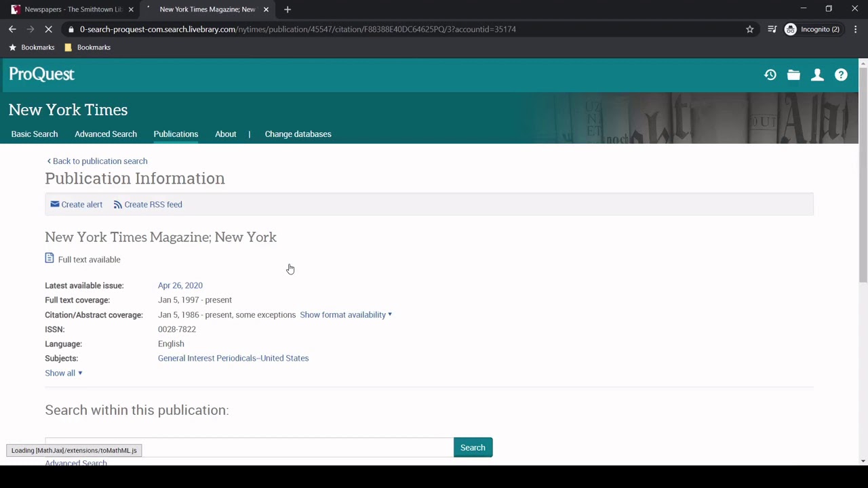Stop page loading with the X icon

(48, 29)
